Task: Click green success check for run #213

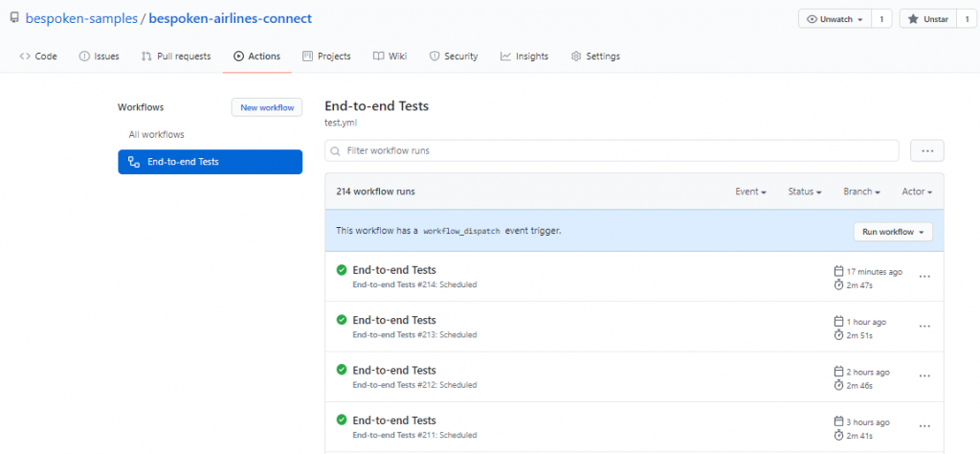Action: point(342,320)
